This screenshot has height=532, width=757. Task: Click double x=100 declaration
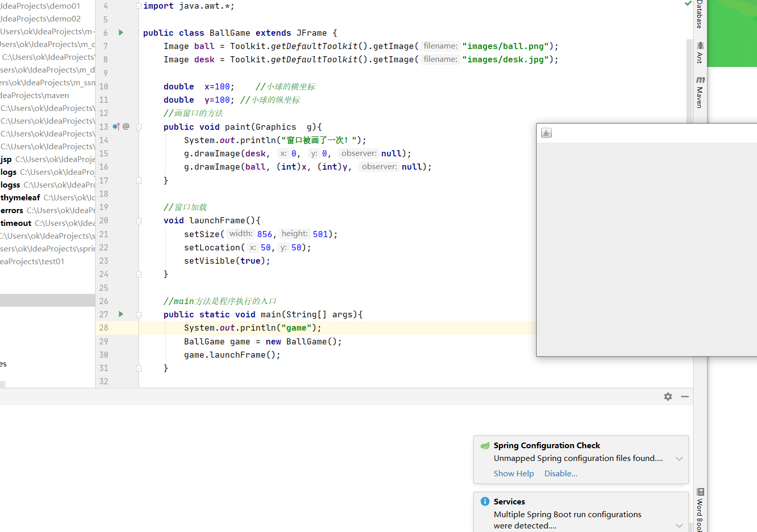point(199,87)
